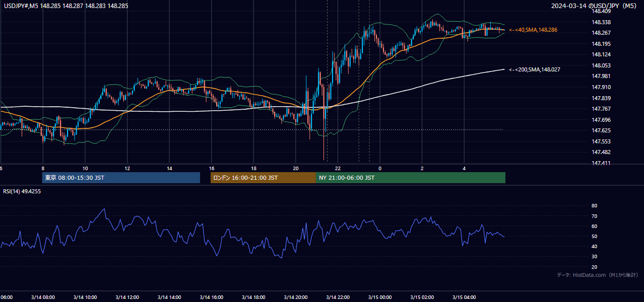Screen dimensions: 644x302
Task: Select the 40 SMA label 148.286
Action: click(533, 30)
